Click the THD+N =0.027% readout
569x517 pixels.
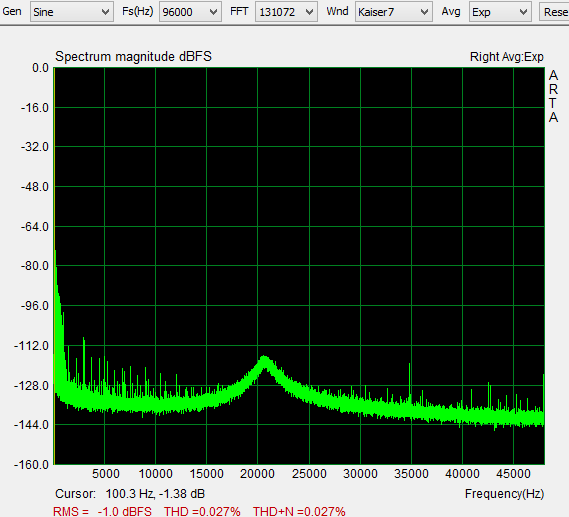tap(299, 511)
